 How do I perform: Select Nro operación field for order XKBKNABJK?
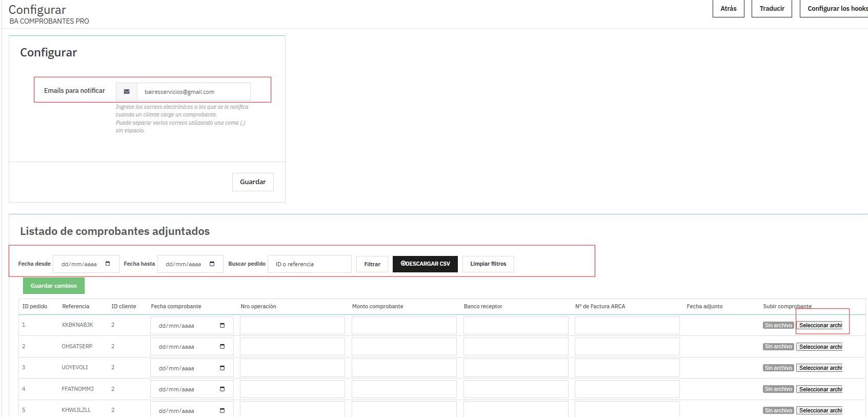point(292,326)
